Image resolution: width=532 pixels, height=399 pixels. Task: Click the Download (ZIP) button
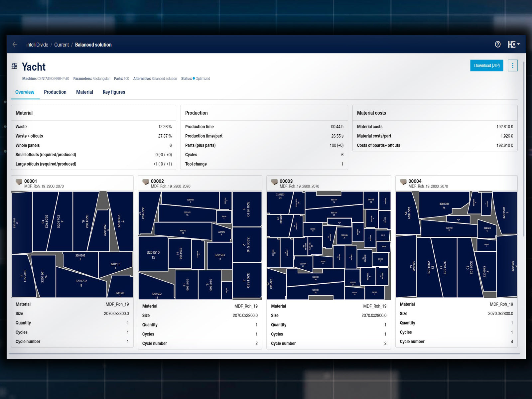[x=486, y=66]
